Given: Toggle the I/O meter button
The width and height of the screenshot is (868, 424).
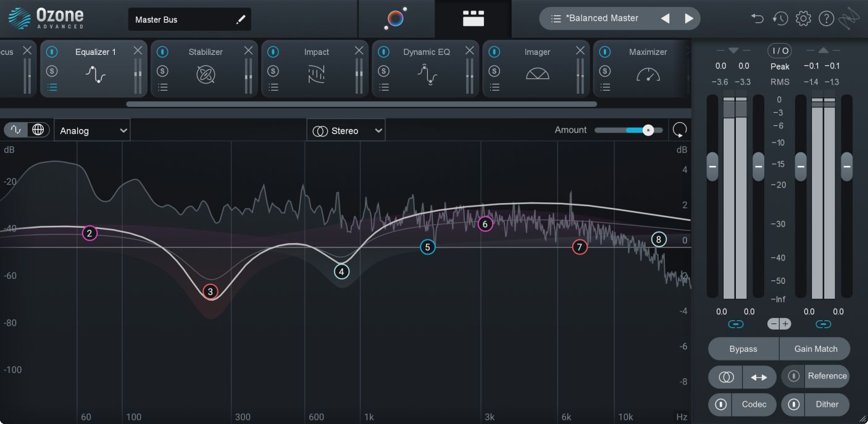Looking at the screenshot, I should coord(779,51).
